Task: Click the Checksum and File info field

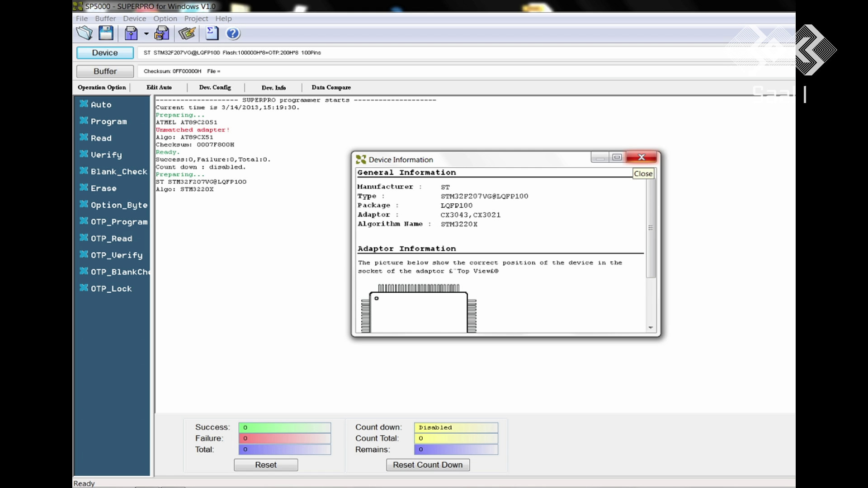Action: pyautogui.click(x=466, y=71)
